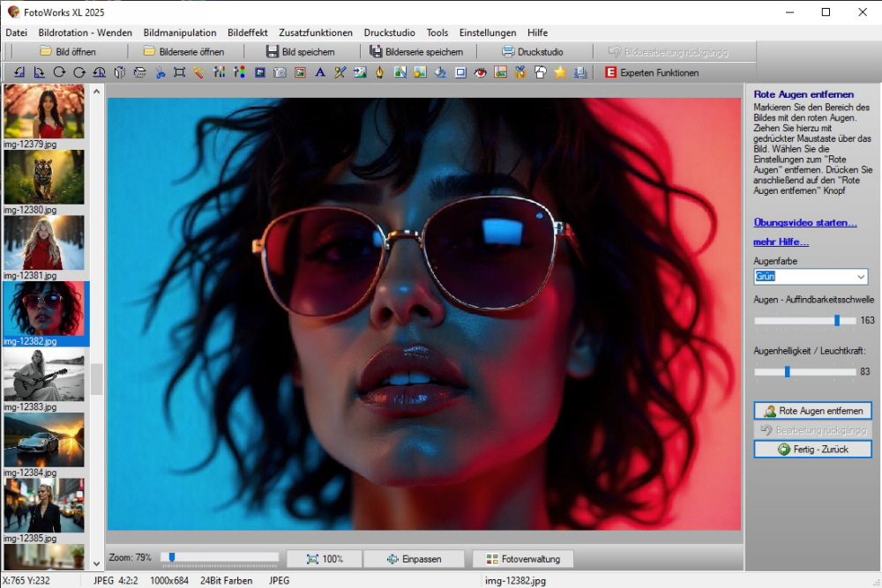Open the Zusatzfunktionen menu
The height and width of the screenshot is (588, 882).
pos(316,33)
